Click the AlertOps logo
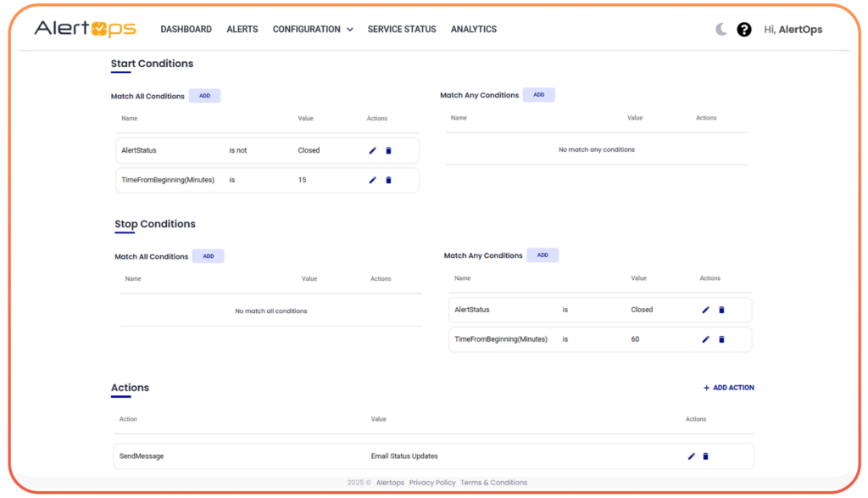This screenshot has height=498, width=868. point(84,29)
